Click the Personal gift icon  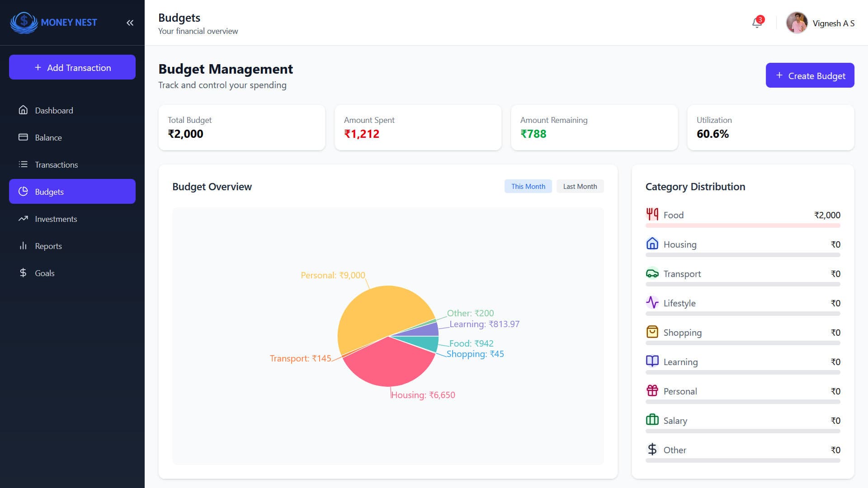652,390
